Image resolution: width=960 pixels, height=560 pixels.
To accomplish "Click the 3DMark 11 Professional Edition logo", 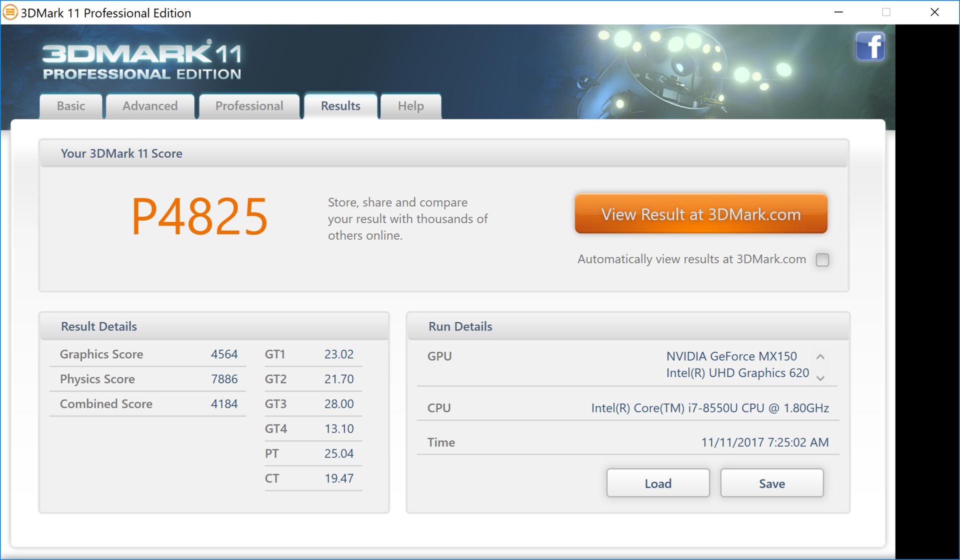I will [x=142, y=61].
